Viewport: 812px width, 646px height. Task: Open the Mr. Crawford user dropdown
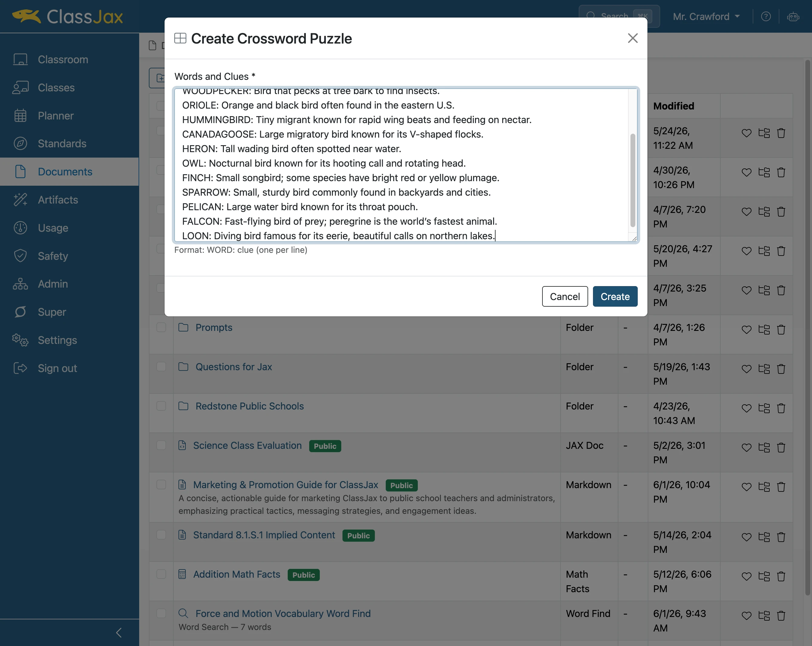click(706, 17)
